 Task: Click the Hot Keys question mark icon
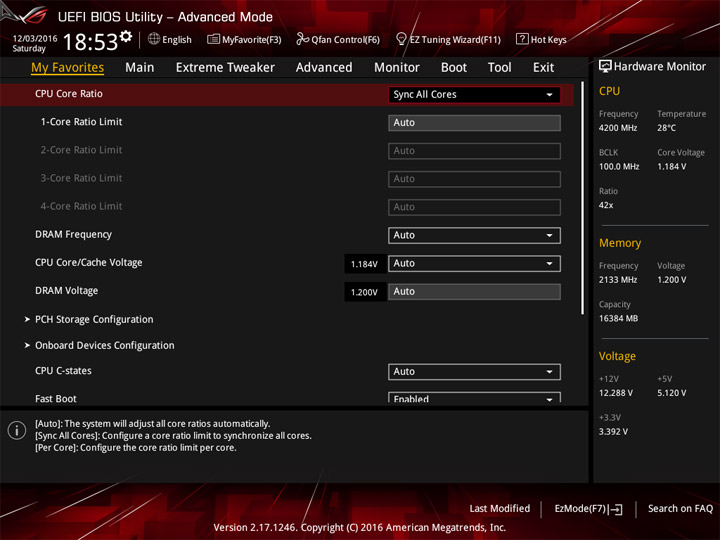pyautogui.click(x=522, y=39)
